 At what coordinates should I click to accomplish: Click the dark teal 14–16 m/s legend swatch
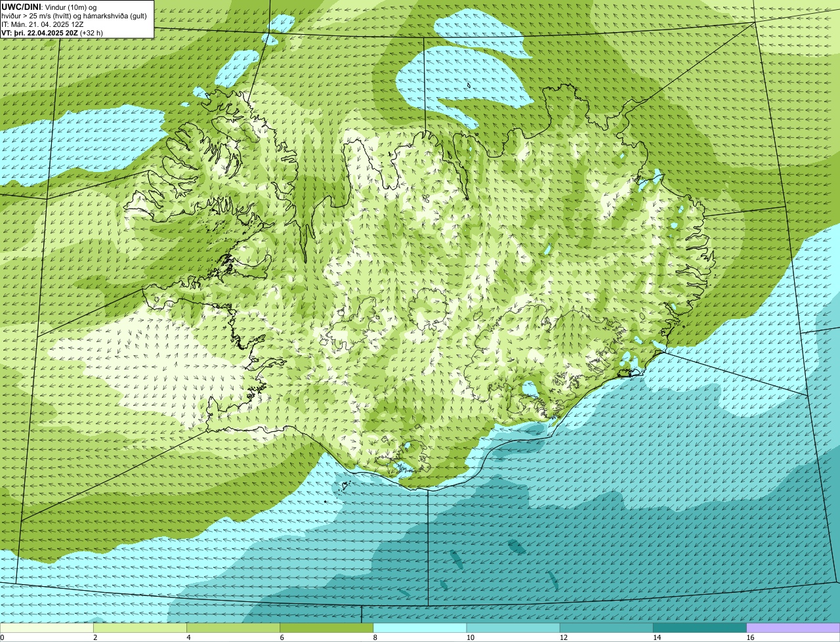tap(700, 628)
